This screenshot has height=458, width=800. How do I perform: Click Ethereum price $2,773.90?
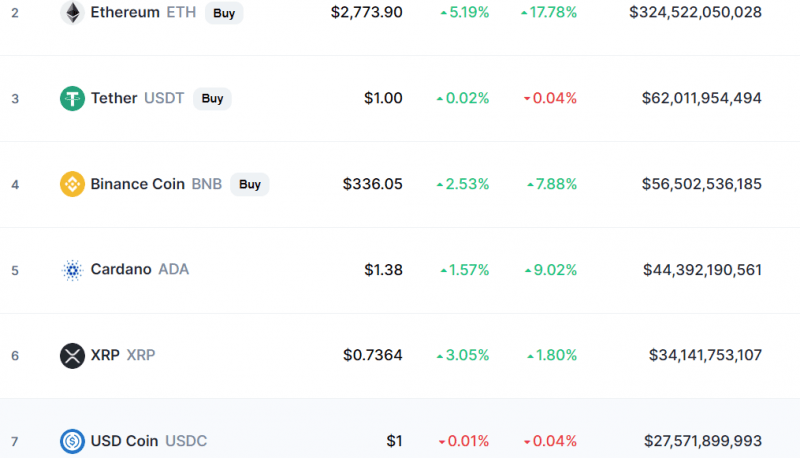click(366, 12)
